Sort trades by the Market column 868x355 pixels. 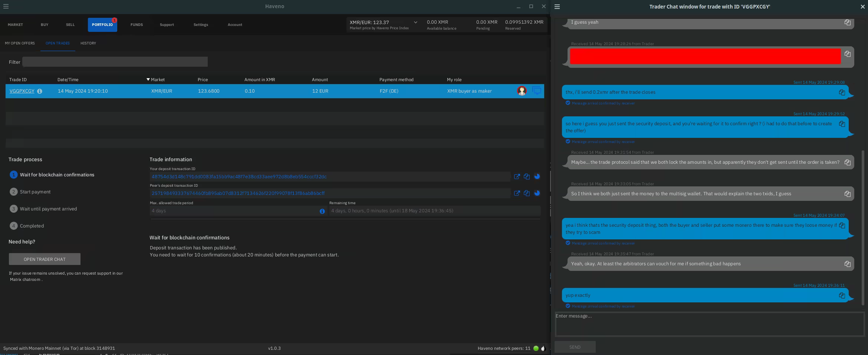157,80
